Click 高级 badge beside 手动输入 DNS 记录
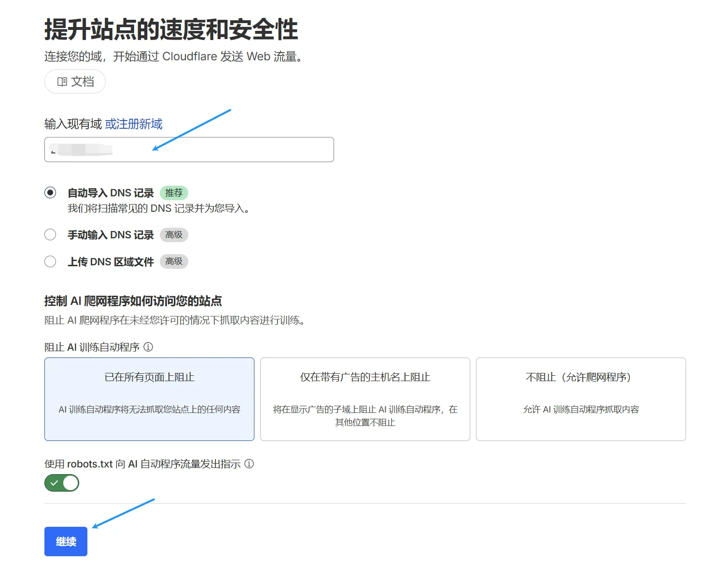Image resolution: width=728 pixels, height=576 pixels. point(174,235)
